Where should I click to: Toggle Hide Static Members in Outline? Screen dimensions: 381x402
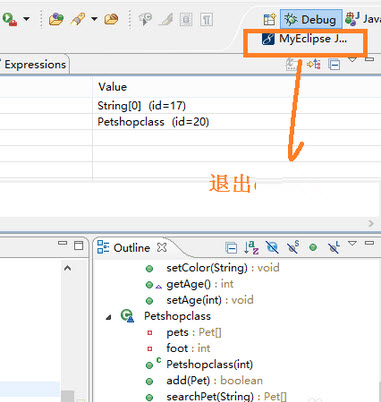(293, 247)
